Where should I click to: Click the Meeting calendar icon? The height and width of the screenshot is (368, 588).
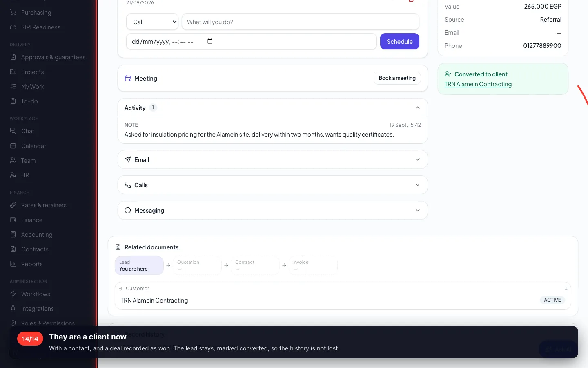click(x=128, y=78)
